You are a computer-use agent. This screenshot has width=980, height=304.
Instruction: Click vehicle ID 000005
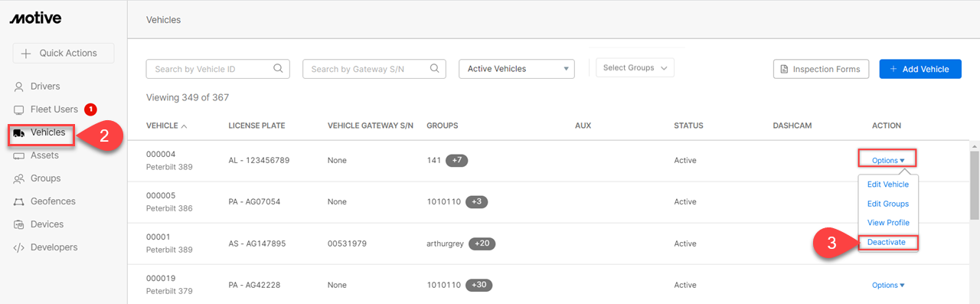161,195
